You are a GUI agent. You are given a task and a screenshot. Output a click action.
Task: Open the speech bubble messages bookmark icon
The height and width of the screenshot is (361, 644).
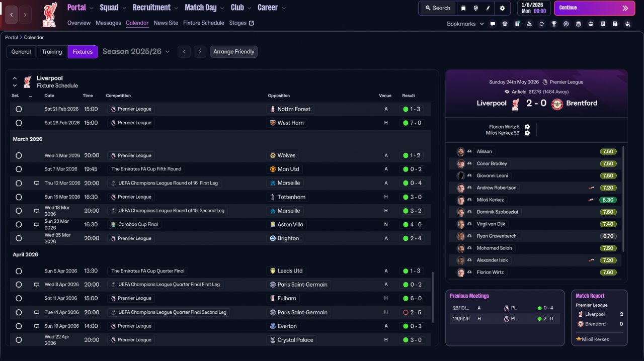pyautogui.click(x=493, y=24)
